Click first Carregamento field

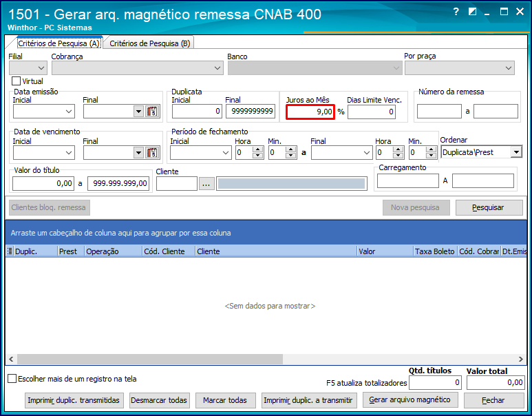click(408, 181)
